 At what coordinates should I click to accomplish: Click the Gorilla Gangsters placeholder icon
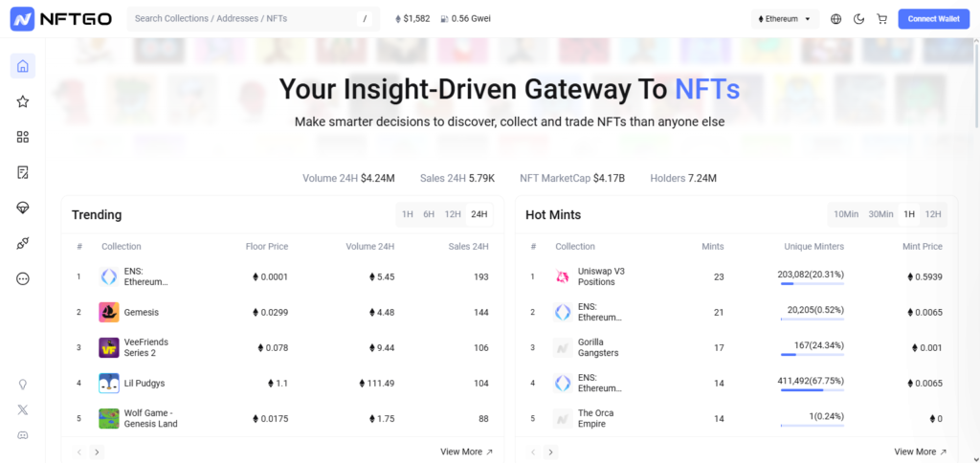click(563, 347)
